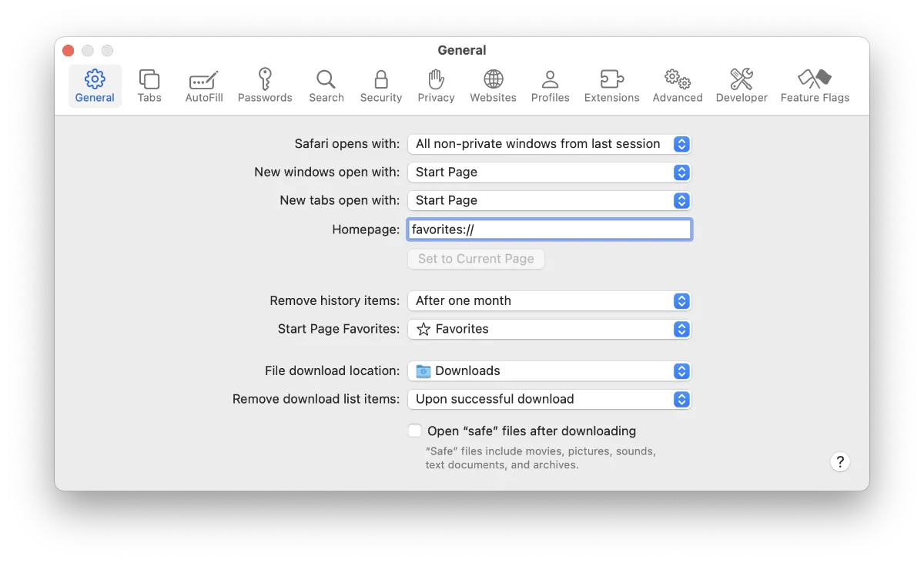Open the AutoFill settings pane

tap(204, 85)
